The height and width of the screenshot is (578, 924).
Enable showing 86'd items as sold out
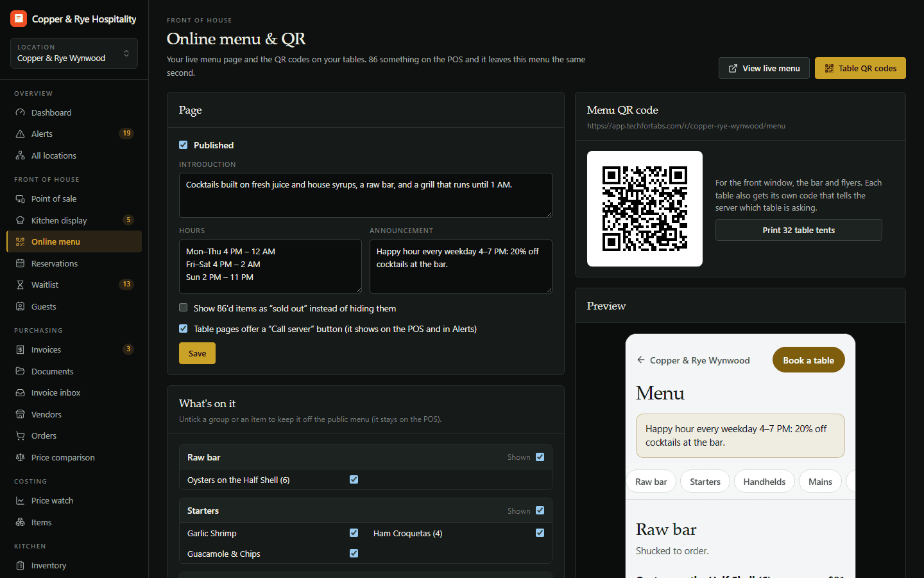point(184,308)
